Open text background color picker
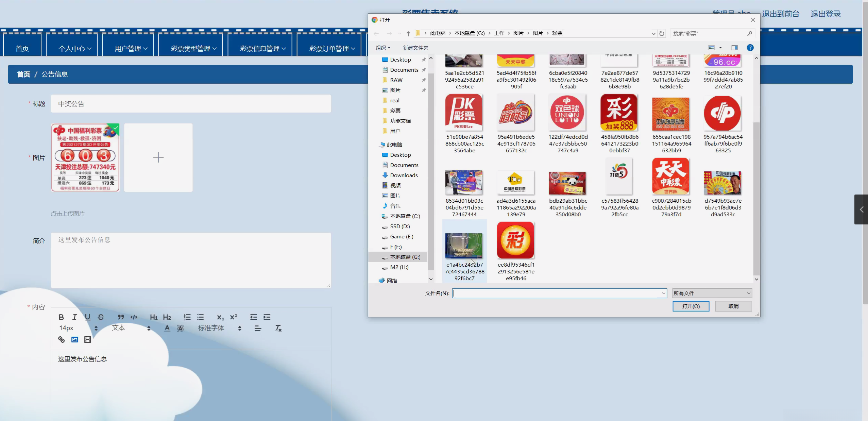This screenshot has width=868, height=421. click(x=180, y=328)
